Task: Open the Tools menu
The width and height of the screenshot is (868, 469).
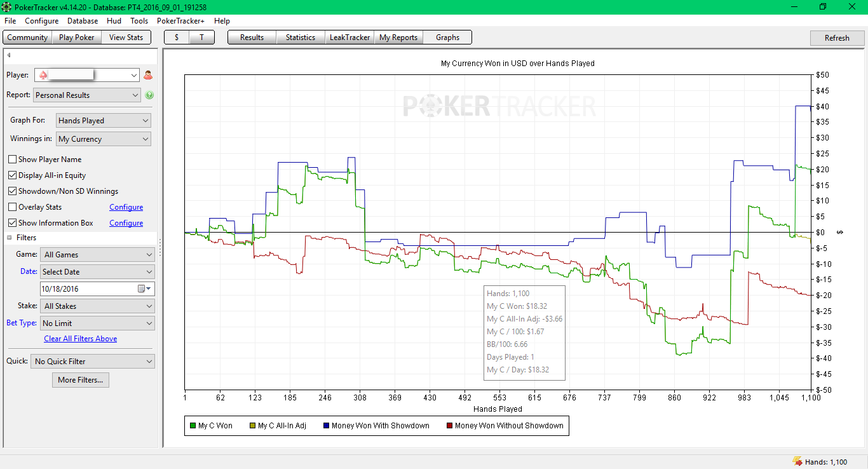Action: pyautogui.click(x=139, y=21)
